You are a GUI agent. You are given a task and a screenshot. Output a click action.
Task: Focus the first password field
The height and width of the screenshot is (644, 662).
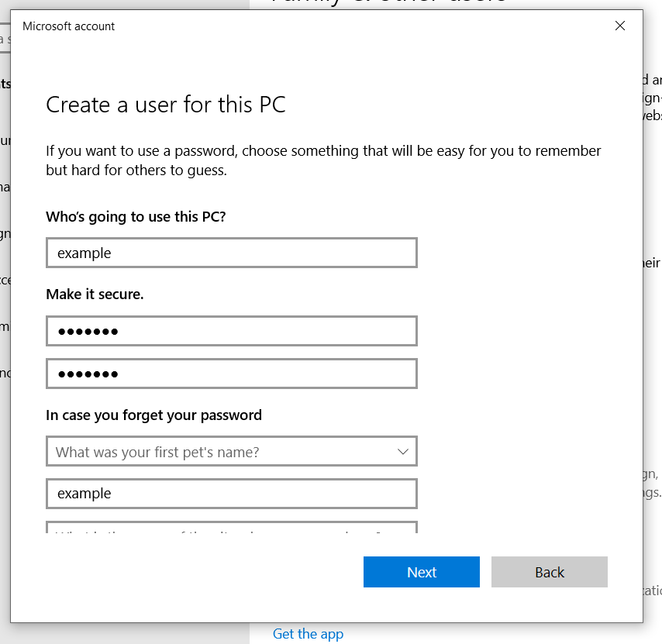coord(232,331)
